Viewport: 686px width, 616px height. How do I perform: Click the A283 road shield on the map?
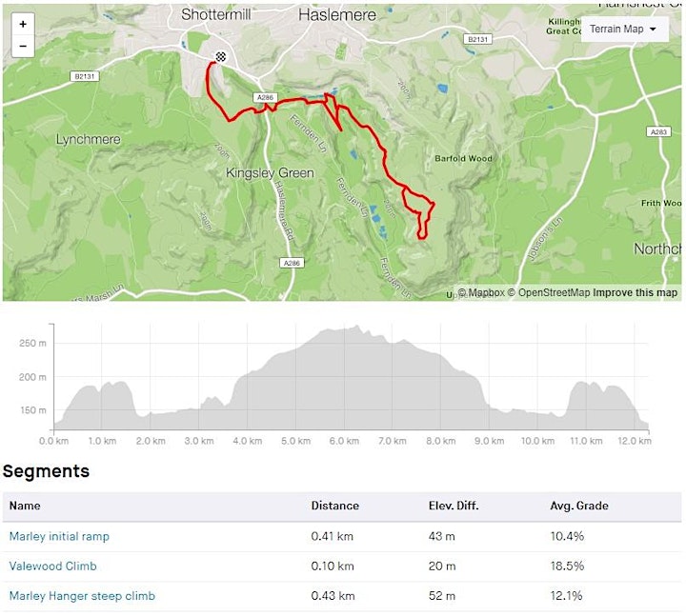(658, 131)
